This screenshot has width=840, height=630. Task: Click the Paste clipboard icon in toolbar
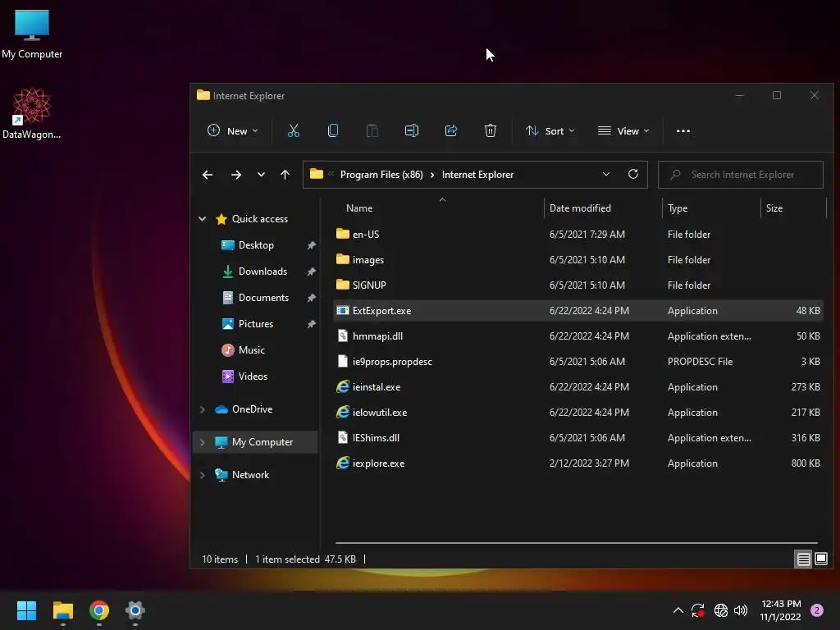pos(372,130)
